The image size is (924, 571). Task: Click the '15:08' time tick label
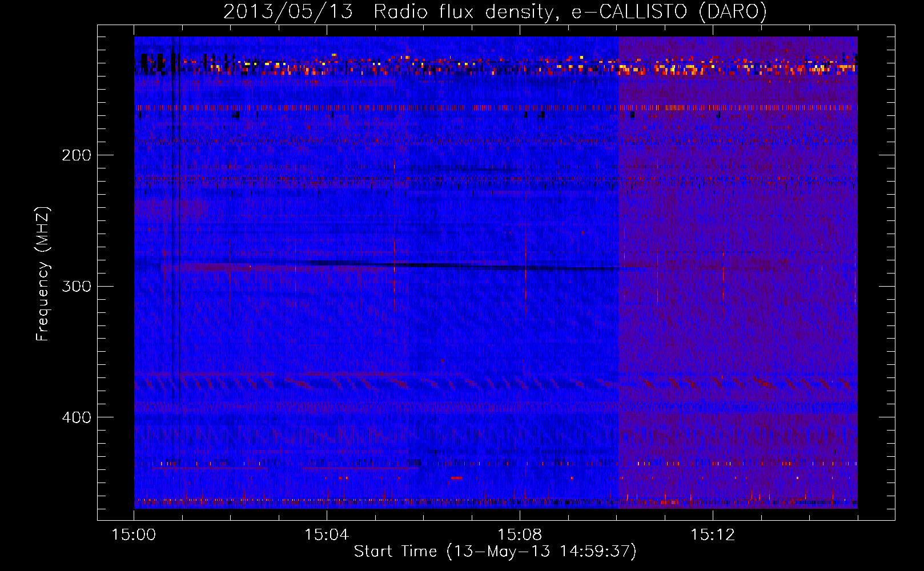tap(520, 535)
